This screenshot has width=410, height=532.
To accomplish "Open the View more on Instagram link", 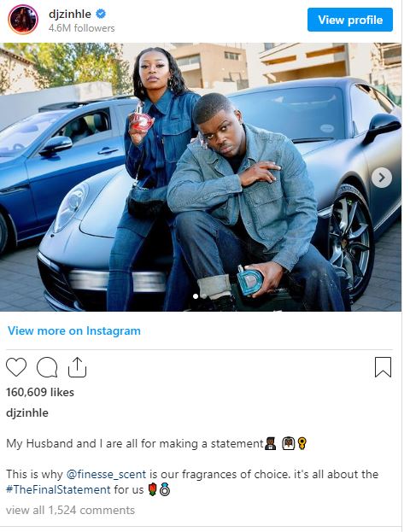I will 74,330.
